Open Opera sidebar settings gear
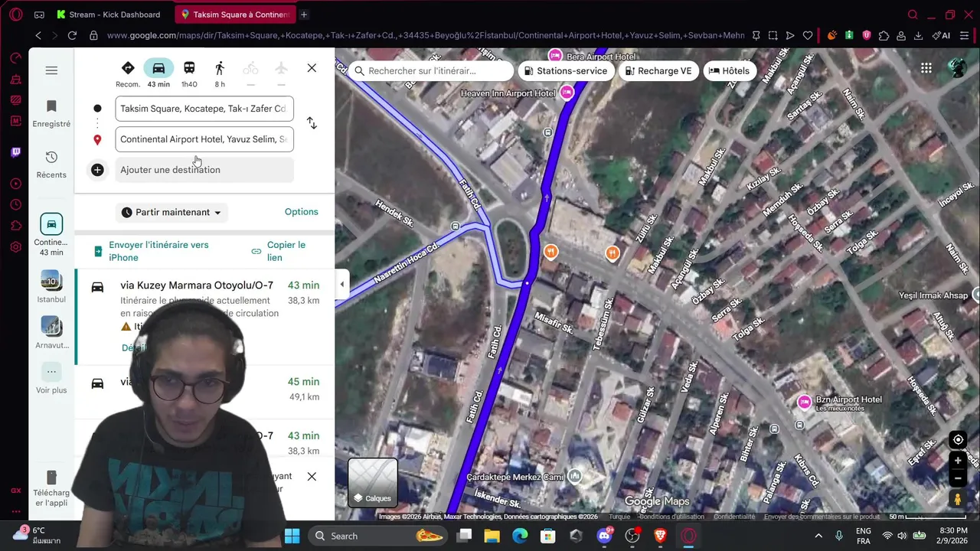The height and width of the screenshot is (551, 980). tap(16, 247)
